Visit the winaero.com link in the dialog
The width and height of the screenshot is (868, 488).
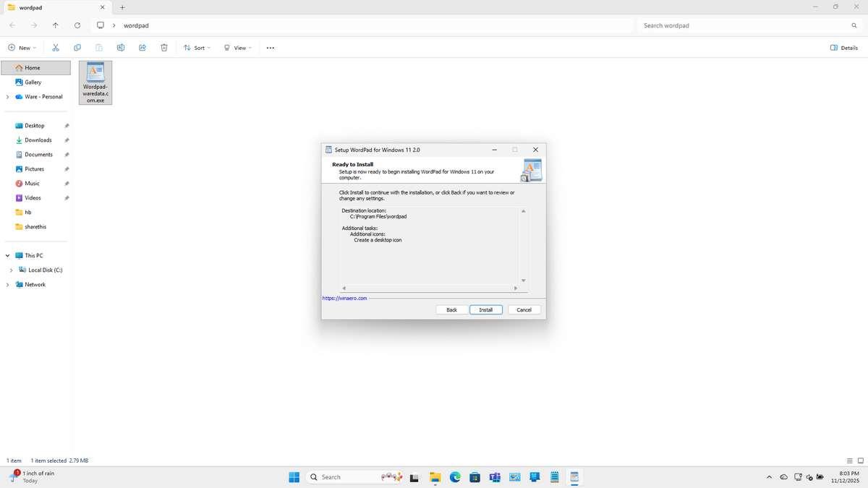coord(345,298)
